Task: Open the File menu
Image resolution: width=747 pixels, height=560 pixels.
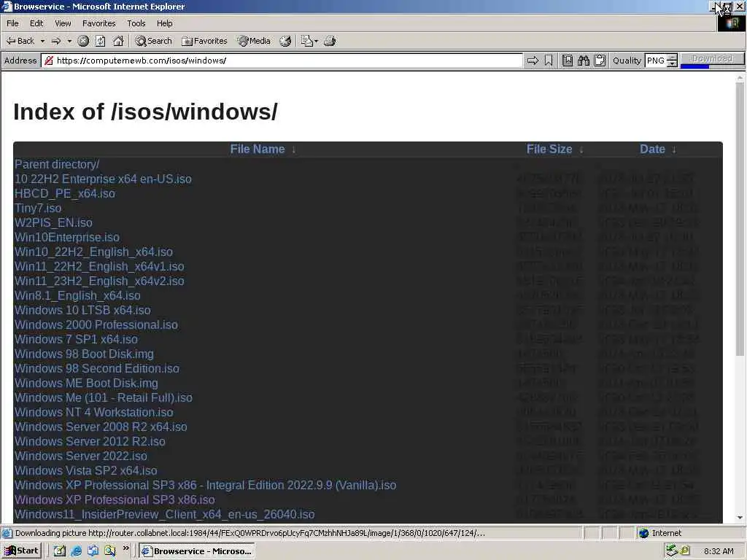Action: pos(12,23)
